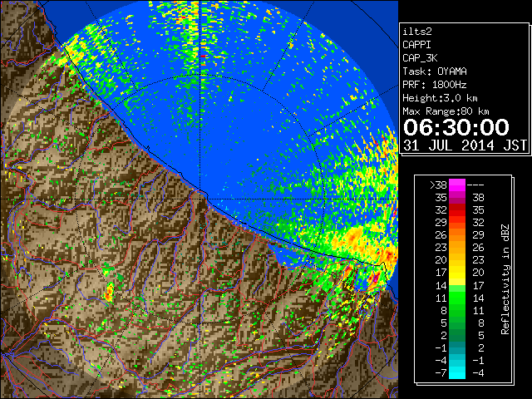Click the date text 31 JUL 2014 JST
The width and height of the screenshot is (532, 399).
point(465,145)
